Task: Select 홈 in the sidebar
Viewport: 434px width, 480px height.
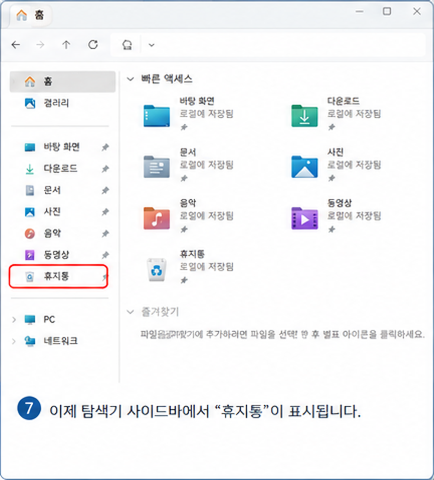Action: pyautogui.click(x=63, y=81)
